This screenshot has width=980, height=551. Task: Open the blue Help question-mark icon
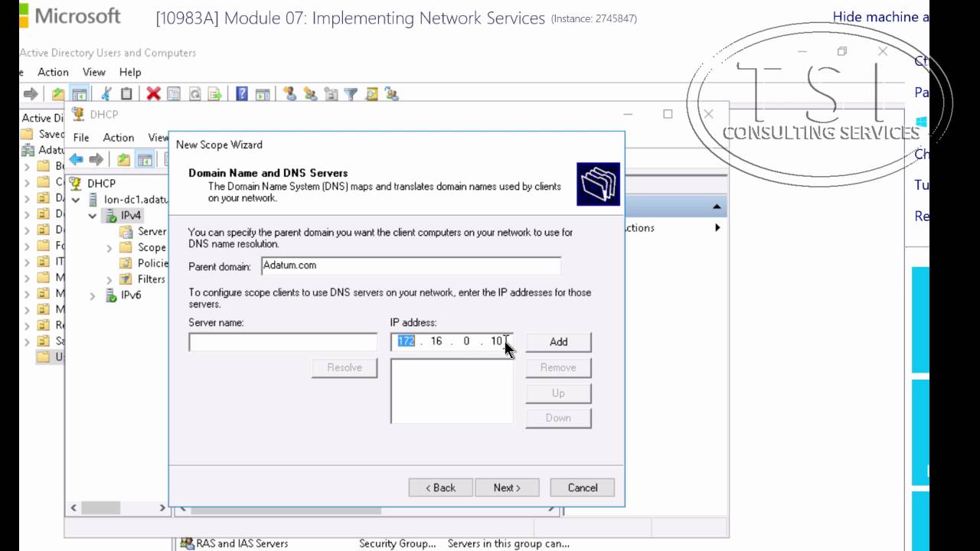pyautogui.click(x=242, y=94)
